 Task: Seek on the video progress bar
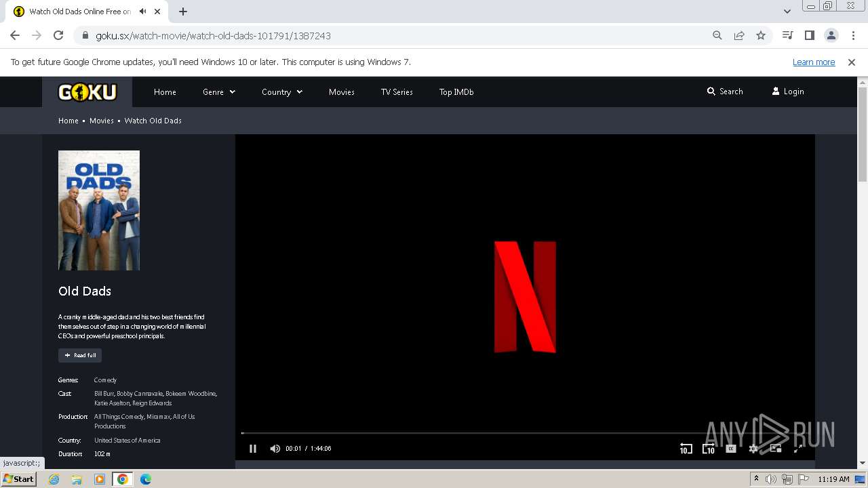525,433
